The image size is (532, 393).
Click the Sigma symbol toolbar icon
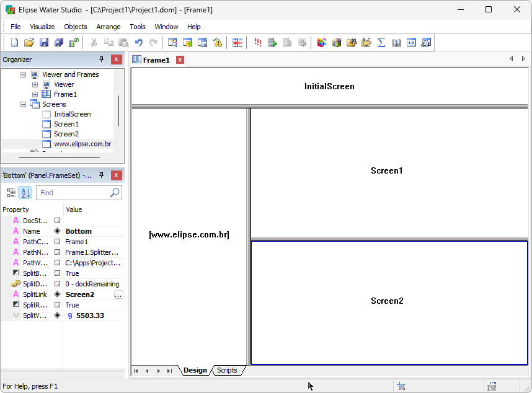381,43
